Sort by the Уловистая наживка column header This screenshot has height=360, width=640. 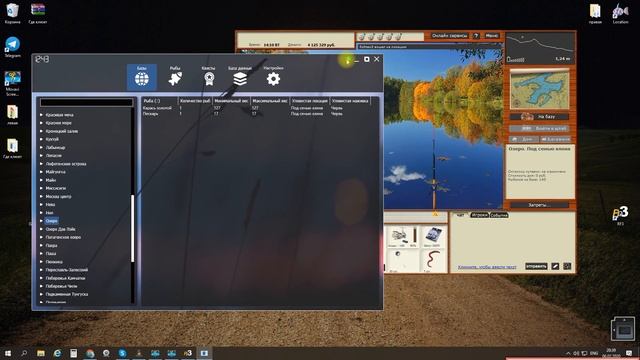[x=350, y=101]
